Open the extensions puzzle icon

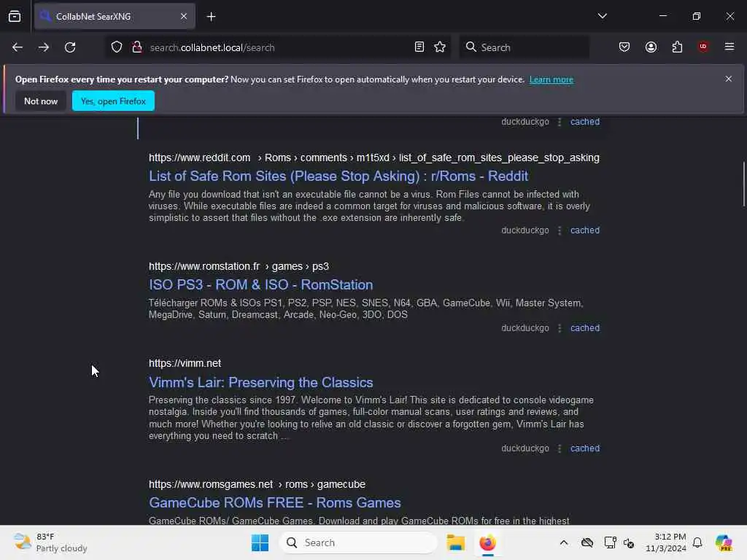[677, 47]
